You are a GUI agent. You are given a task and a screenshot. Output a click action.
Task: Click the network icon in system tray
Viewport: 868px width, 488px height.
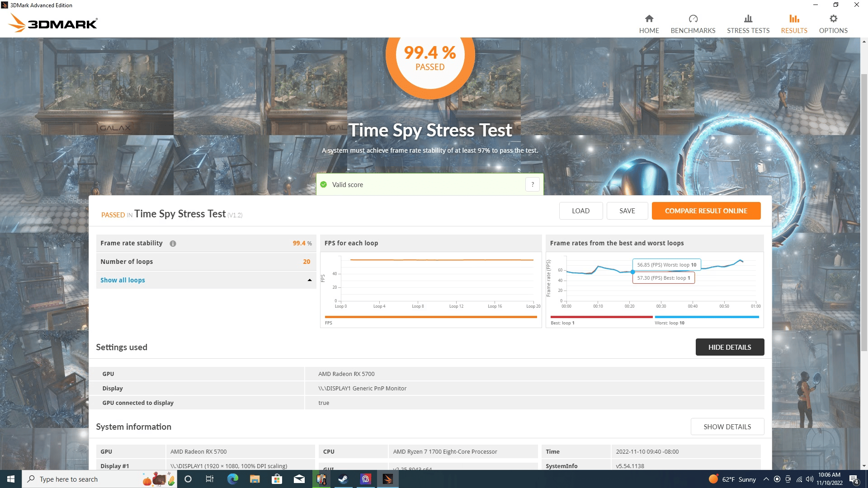[799, 479]
